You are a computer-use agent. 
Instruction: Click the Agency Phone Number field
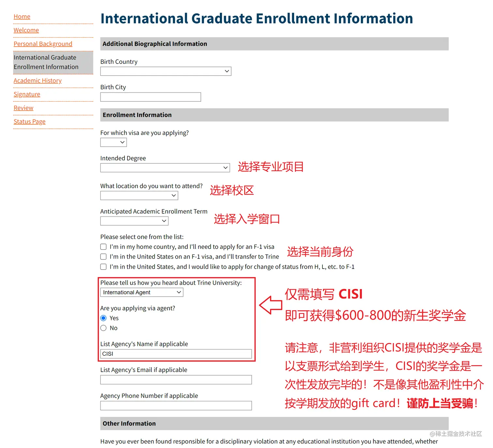[x=176, y=406]
